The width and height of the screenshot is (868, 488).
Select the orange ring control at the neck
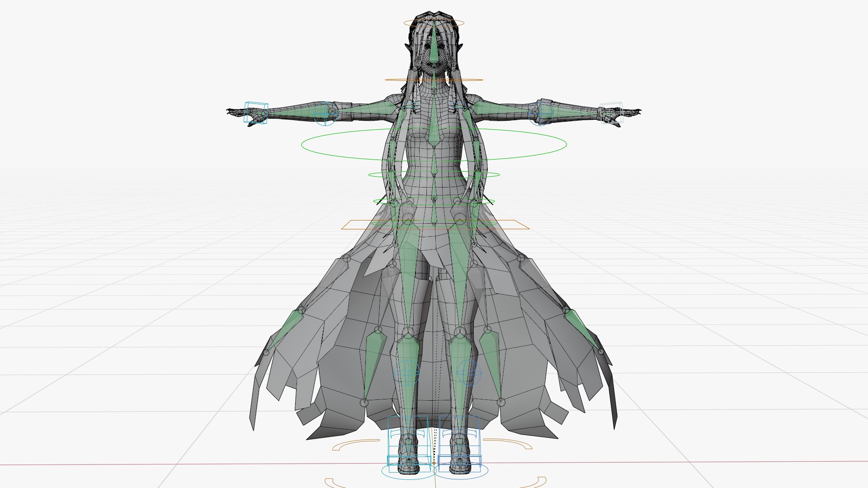coord(434,80)
